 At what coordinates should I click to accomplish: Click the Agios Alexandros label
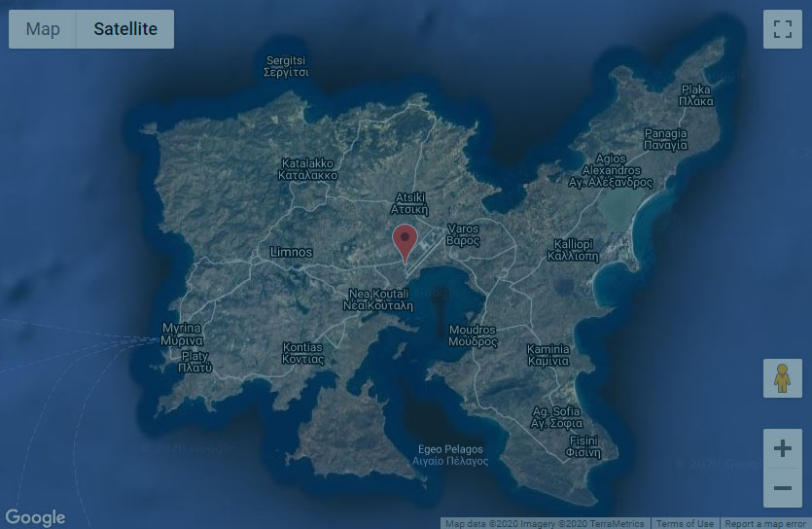[611, 170]
